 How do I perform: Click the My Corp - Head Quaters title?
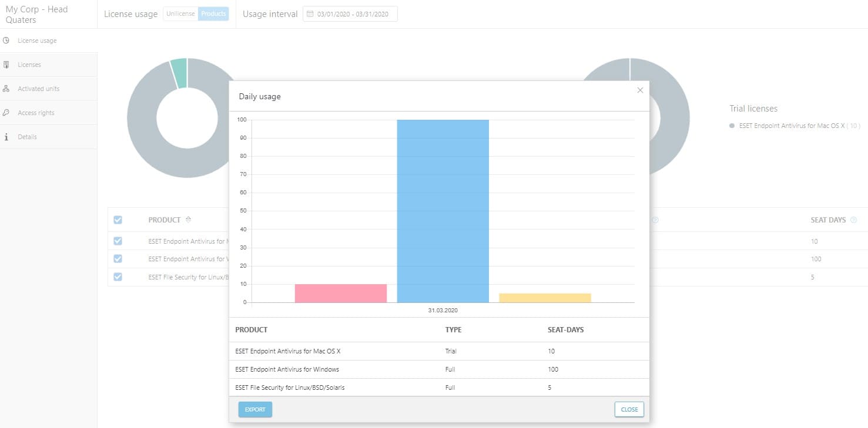pos(36,15)
